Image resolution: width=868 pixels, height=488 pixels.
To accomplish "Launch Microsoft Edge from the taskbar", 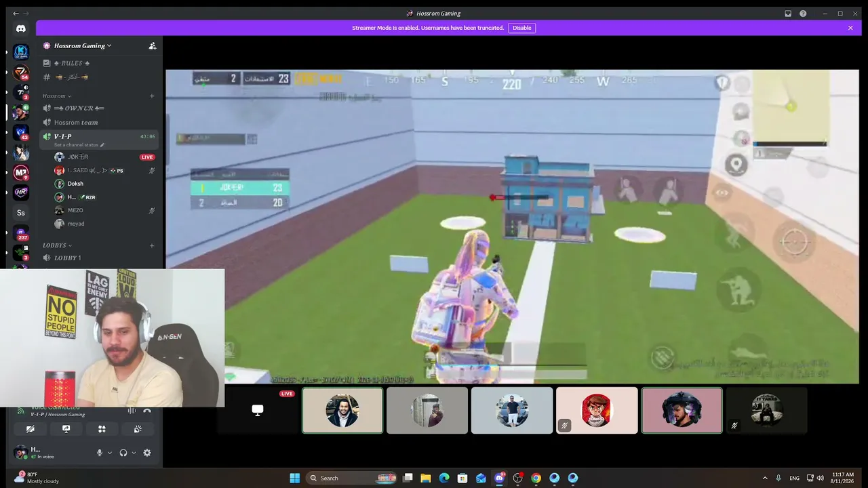I will (444, 478).
